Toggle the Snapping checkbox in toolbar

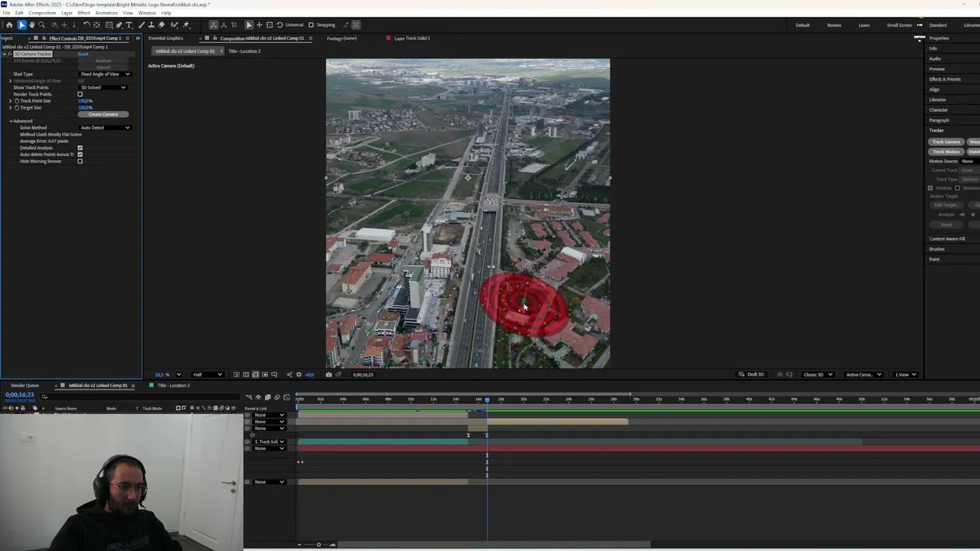point(311,24)
